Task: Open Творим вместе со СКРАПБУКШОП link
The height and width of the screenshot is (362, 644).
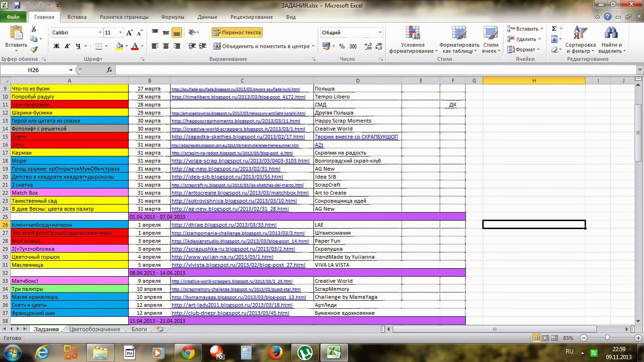Action: (x=356, y=137)
